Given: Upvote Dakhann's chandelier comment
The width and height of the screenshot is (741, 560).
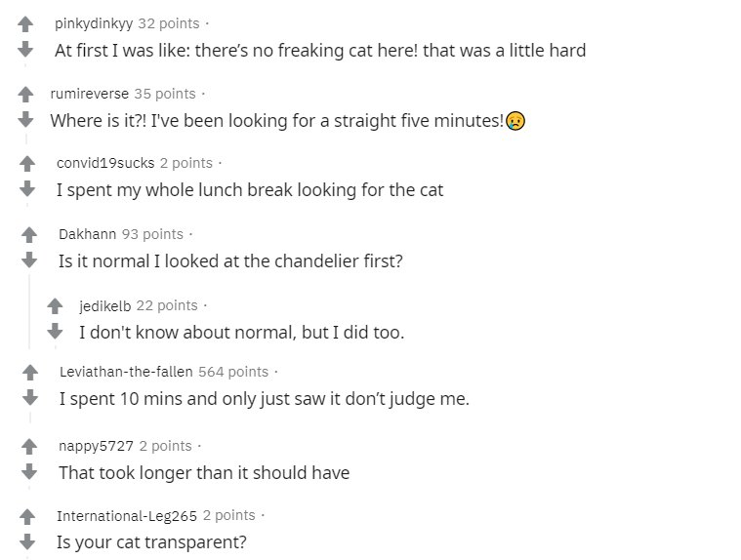Looking at the screenshot, I should [29, 235].
